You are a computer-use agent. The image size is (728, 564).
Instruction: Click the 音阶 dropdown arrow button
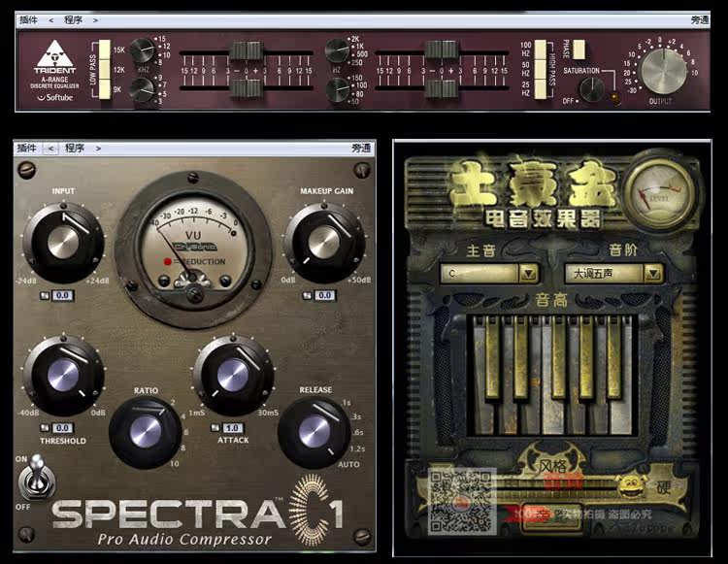tap(653, 274)
